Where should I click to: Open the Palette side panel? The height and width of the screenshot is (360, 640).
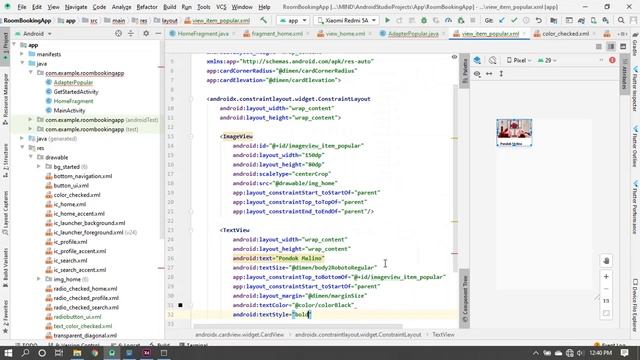(x=464, y=72)
